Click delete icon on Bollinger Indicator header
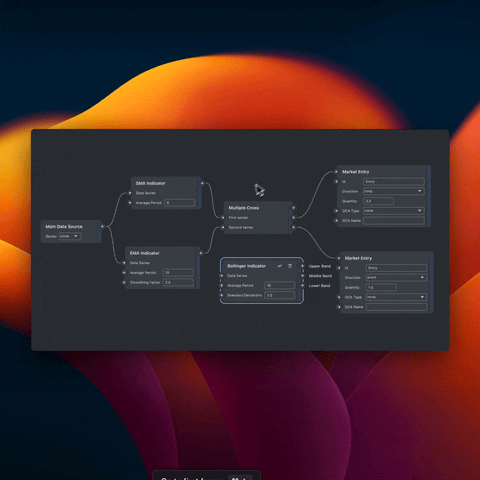 [290, 266]
